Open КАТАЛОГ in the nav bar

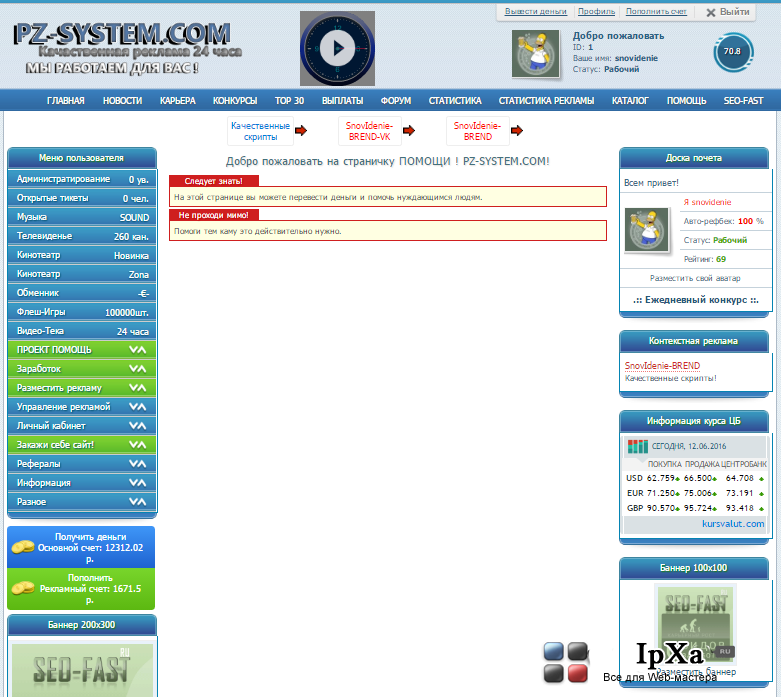point(630,101)
